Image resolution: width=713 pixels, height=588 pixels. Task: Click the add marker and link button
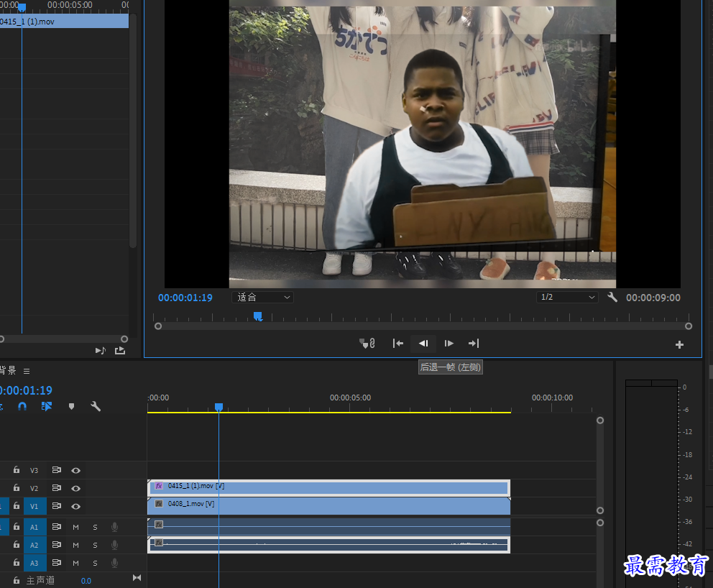click(x=367, y=344)
